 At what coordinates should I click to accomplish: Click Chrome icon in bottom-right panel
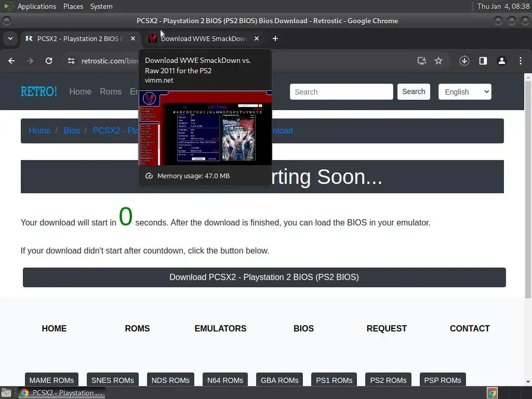[x=492, y=393]
